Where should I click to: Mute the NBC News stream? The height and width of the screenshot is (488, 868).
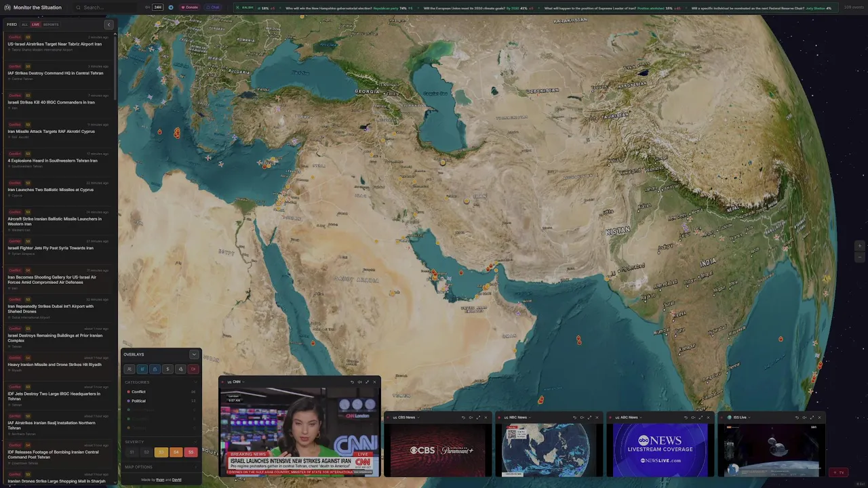click(583, 418)
